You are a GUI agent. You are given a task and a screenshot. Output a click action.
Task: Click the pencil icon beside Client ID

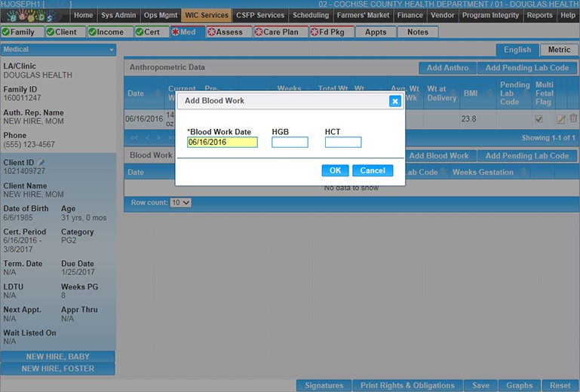tap(42, 162)
